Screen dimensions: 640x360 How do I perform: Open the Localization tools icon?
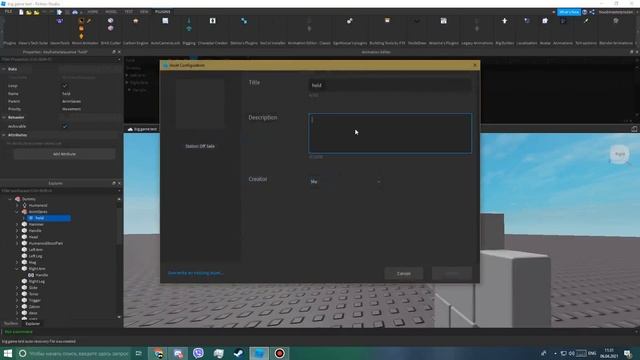527,21
